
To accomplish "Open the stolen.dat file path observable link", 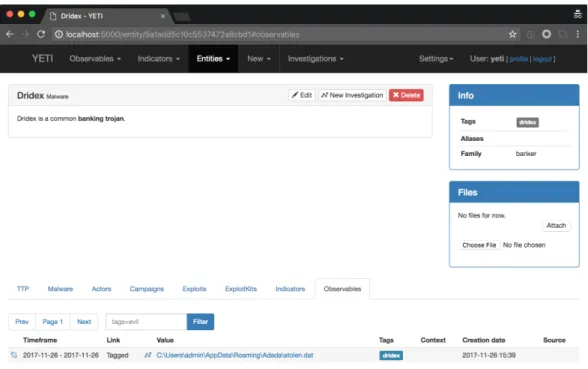I will (x=235, y=355).
